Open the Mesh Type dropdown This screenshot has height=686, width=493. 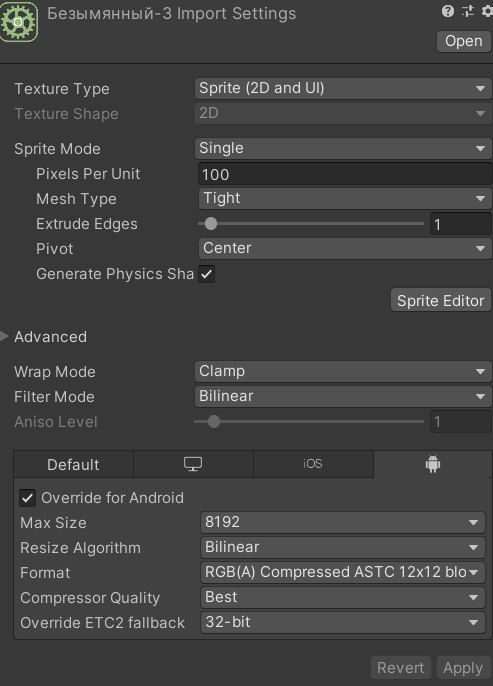point(345,199)
